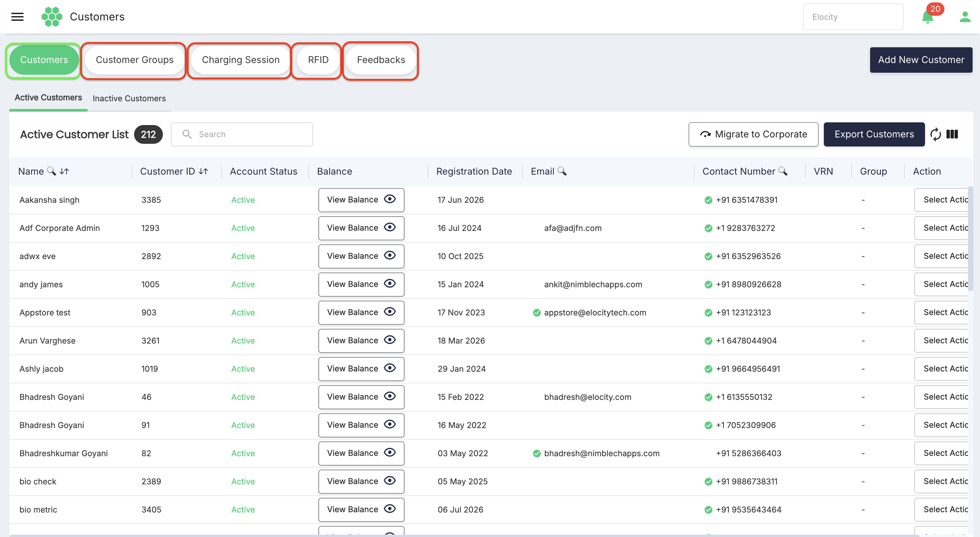Open Select Action for Arun Varghese
The image size is (980, 537).
point(941,341)
